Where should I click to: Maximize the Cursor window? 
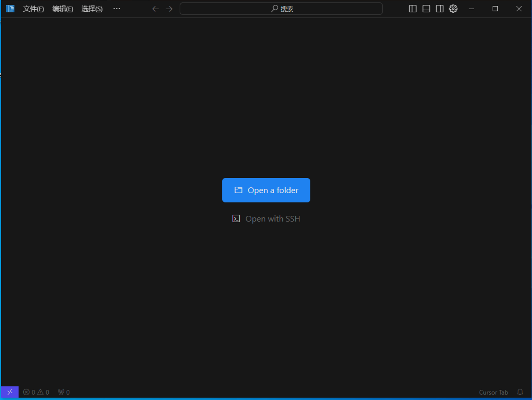pyautogui.click(x=495, y=9)
